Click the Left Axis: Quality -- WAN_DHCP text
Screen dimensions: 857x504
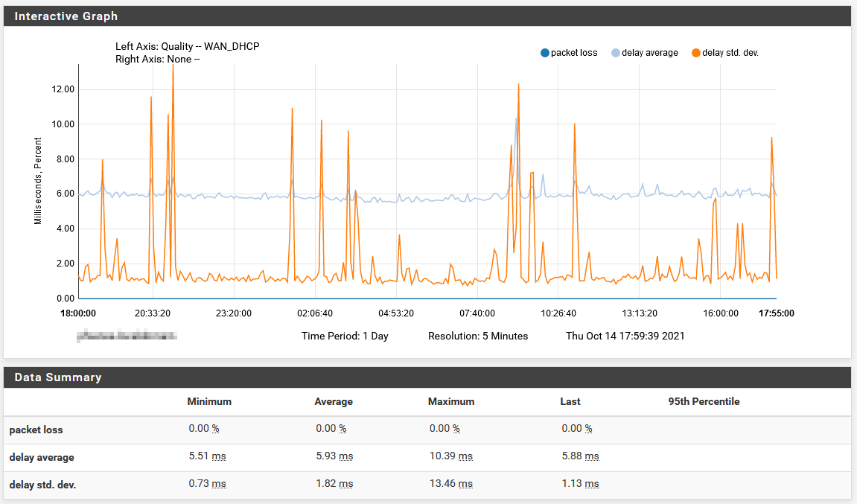[188, 46]
